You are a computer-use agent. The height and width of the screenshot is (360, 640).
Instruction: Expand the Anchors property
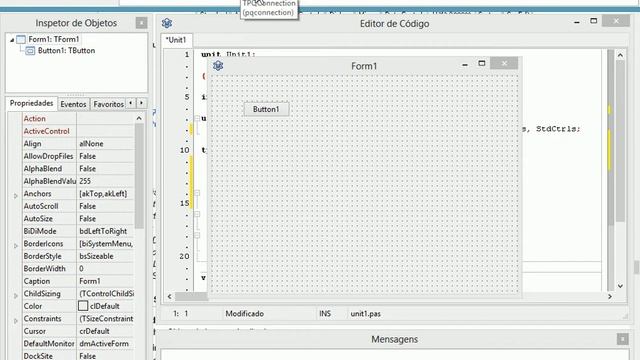click(x=16, y=196)
